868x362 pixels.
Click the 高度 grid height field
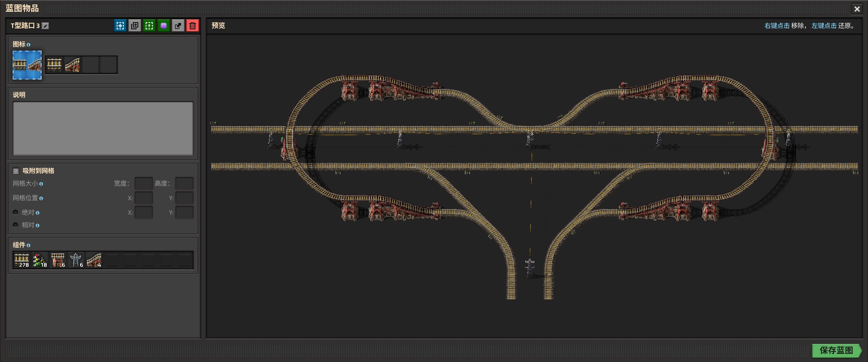click(x=184, y=183)
